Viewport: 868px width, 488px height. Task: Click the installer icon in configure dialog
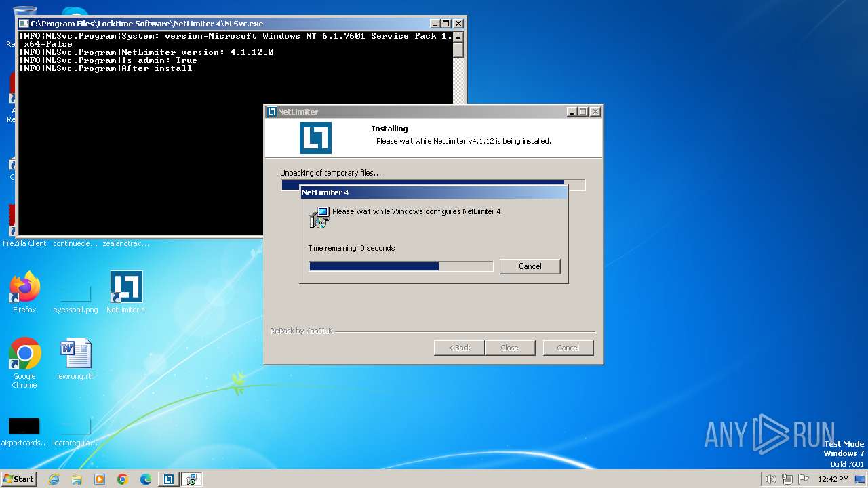coord(319,217)
